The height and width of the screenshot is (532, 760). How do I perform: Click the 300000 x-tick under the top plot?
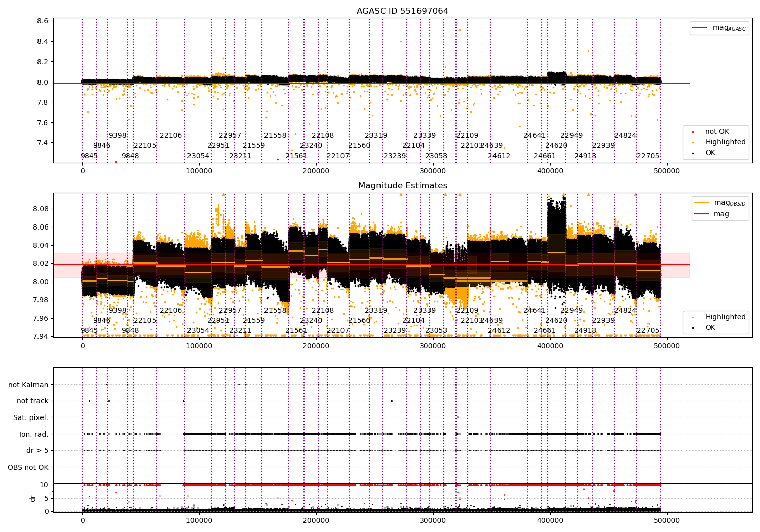(433, 171)
